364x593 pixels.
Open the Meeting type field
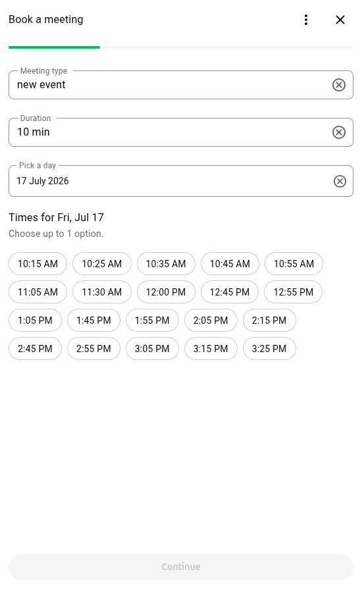(181, 85)
